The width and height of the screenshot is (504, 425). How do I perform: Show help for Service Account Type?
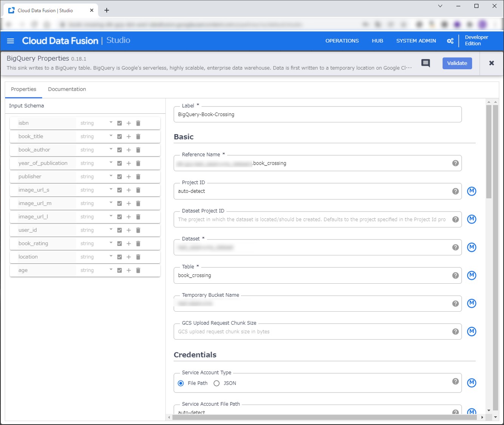(x=456, y=381)
